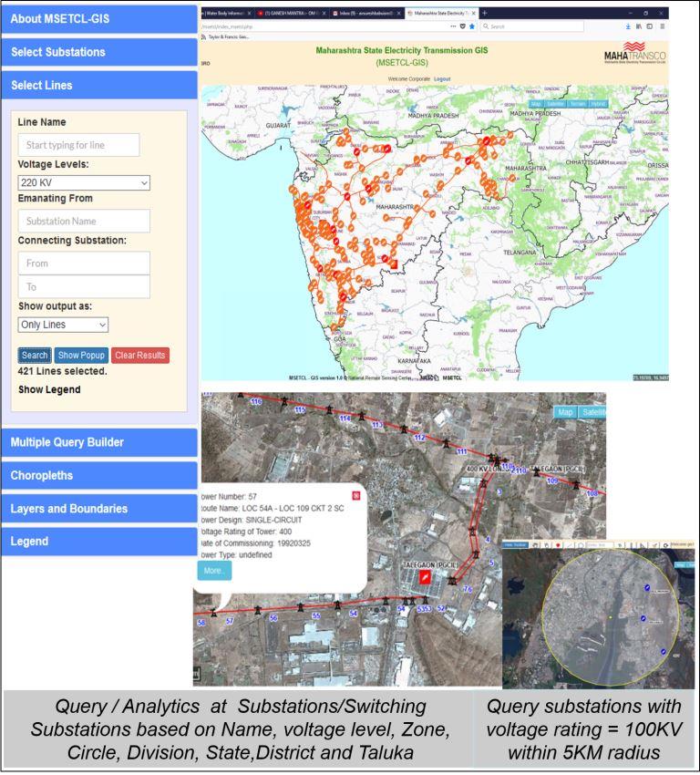The width and height of the screenshot is (700, 775).
Task: Open the browser page actions ellipsis
Action: click(454, 26)
